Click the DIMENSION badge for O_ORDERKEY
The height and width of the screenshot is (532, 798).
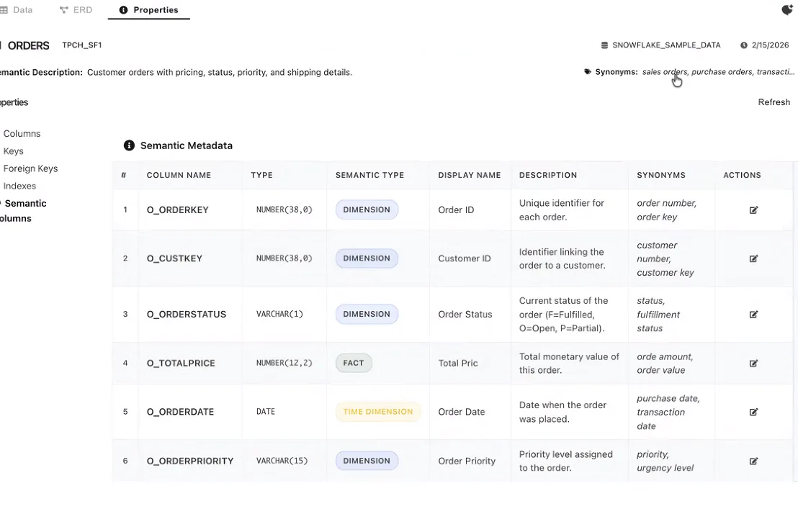coord(367,209)
